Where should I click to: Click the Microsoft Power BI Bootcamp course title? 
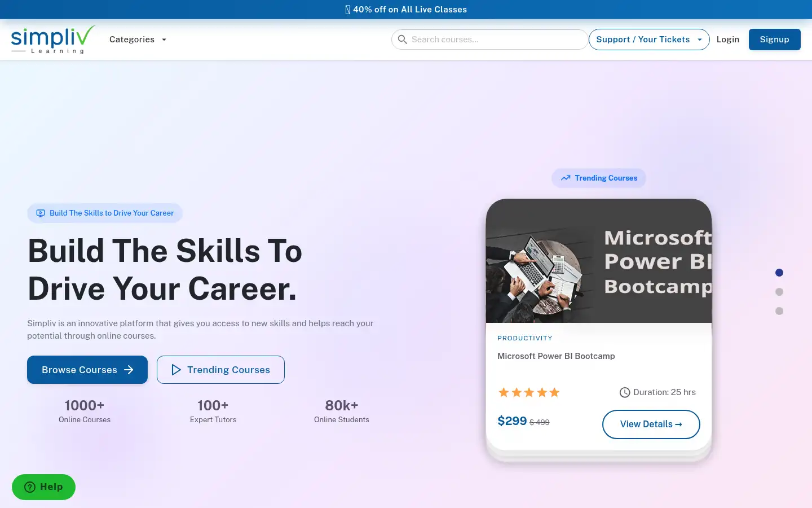pos(556,356)
